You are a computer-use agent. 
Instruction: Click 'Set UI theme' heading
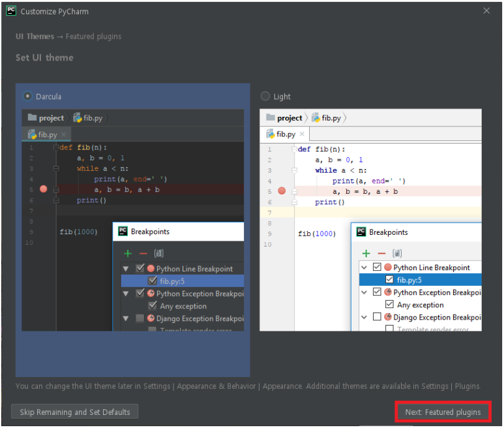click(x=44, y=57)
